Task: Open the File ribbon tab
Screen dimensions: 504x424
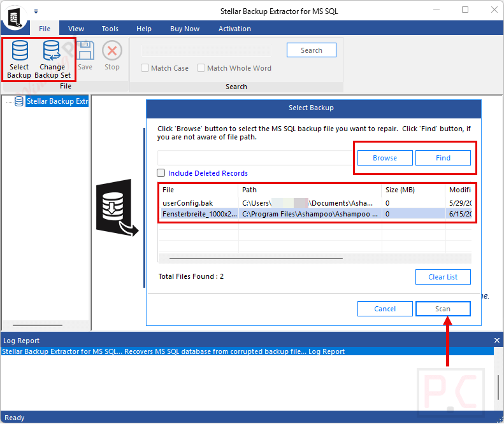Action: pyautogui.click(x=45, y=29)
